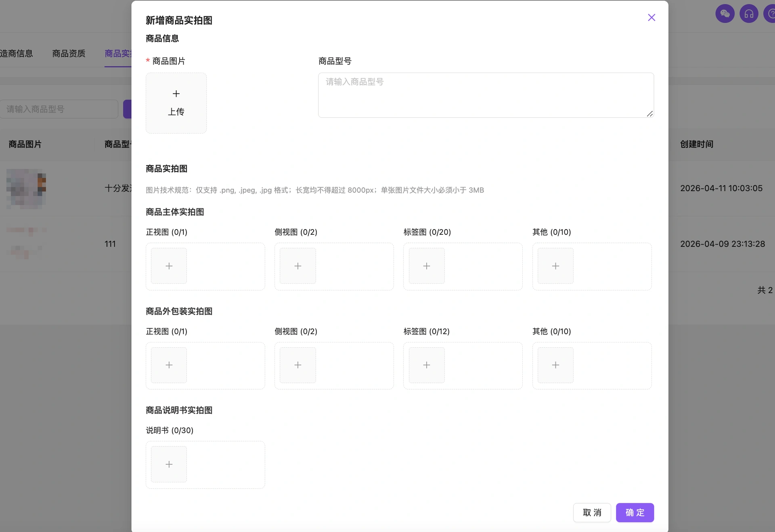
Task: Add image to 外包装 标签图 (0/12)
Action: 427,365
